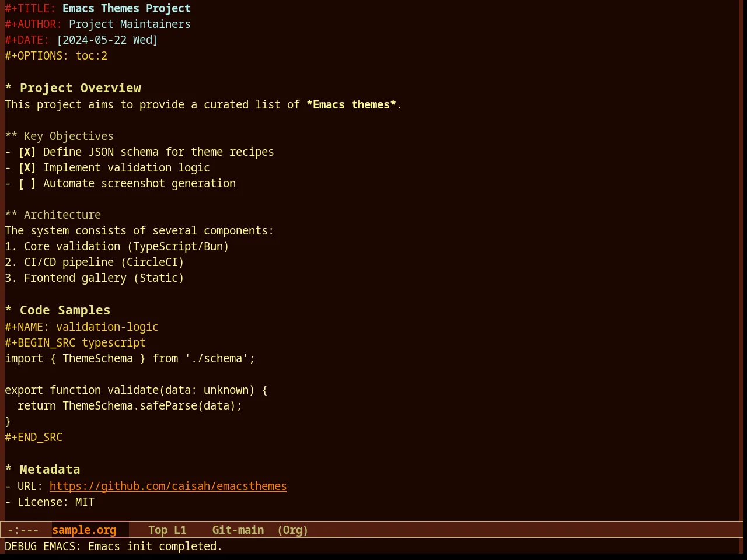Click the bold '*Emacs themes*' text

point(351,105)
